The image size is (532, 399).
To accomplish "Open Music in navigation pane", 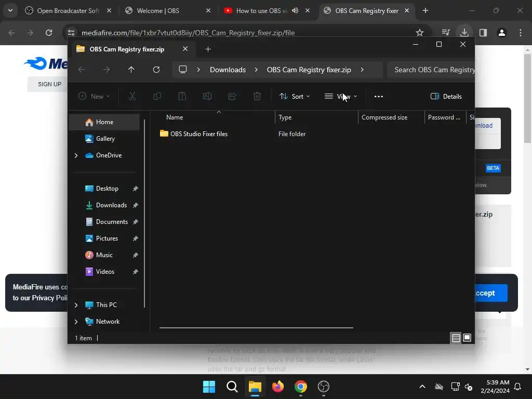I will click(104, 255).
